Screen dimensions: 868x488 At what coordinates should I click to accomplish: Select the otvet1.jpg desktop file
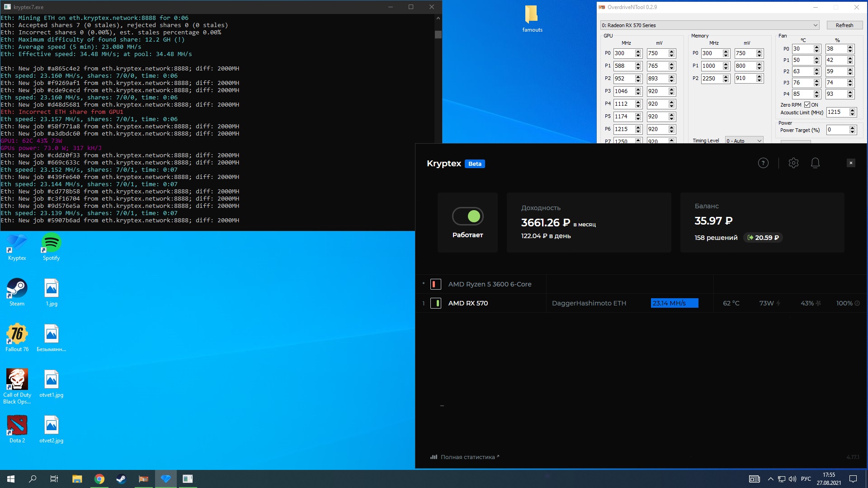click(51, 384)
